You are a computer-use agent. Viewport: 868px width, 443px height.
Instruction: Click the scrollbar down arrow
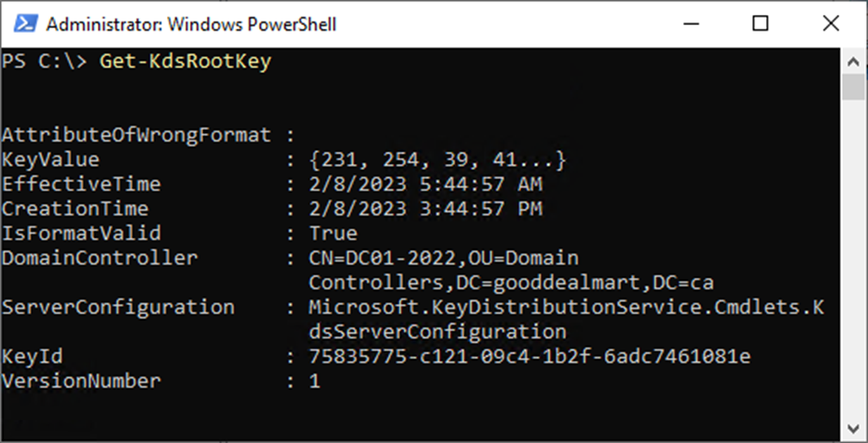coord(854,428)
